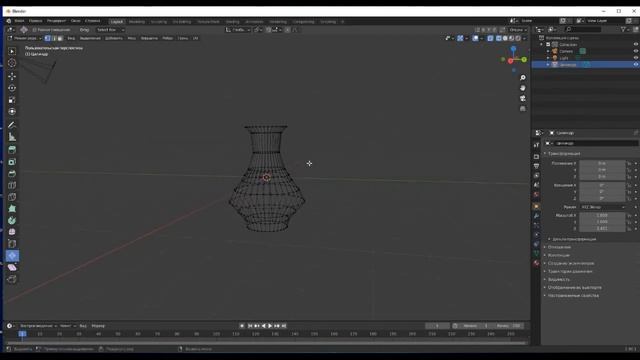Screen dimensions: 640x360
Task: Open the XYZ Euler rotation mode dropdown
Action: click(x=602, y=207)
